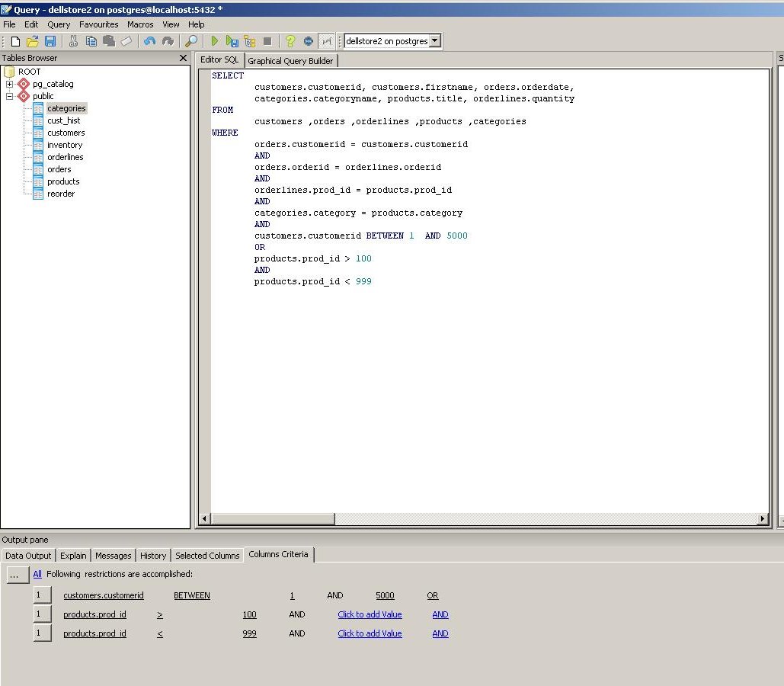Select the categories table
The image size is (784, 686).
[x=66, y=108]
